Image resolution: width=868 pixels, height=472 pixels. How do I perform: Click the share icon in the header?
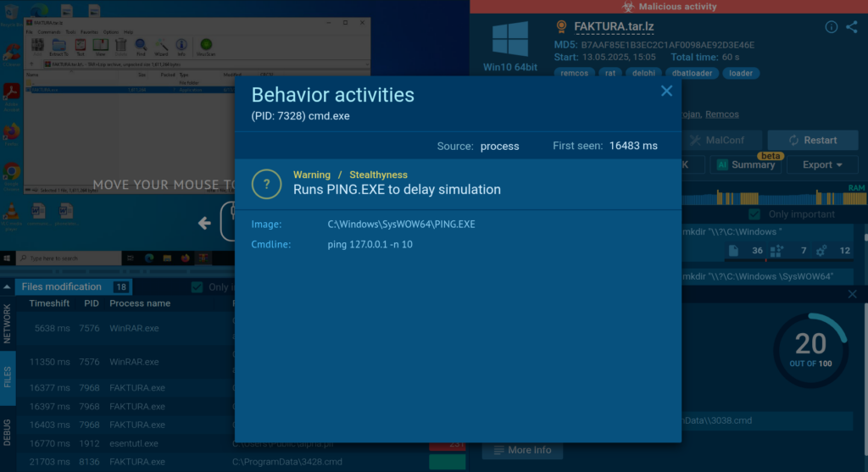(x=852, y=26)
